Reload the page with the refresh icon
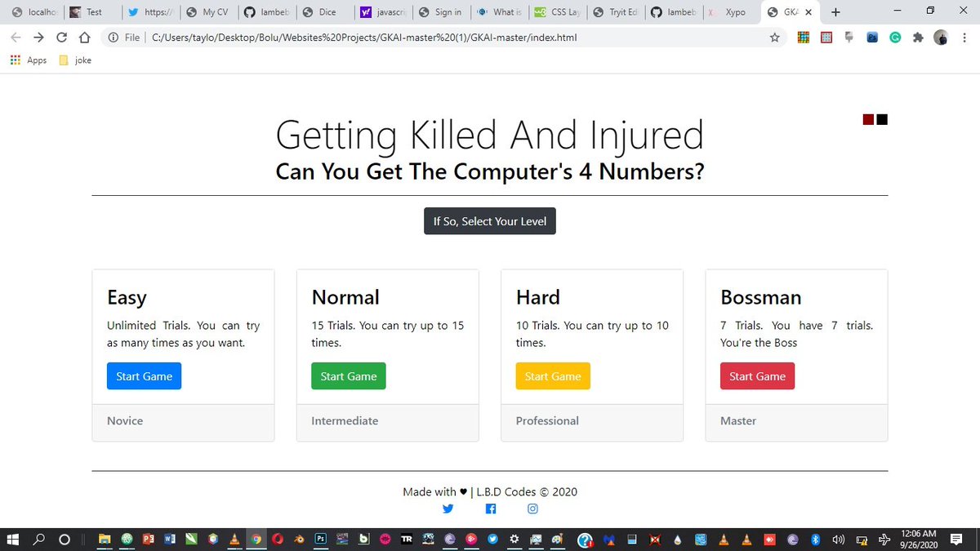 point(61,38)
